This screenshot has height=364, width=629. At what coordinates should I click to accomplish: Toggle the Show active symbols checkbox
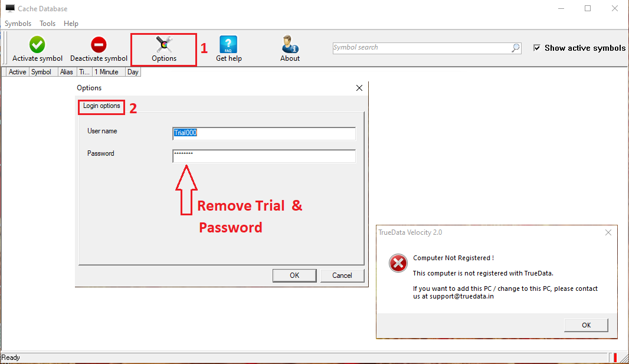click(x=537, y=48)
